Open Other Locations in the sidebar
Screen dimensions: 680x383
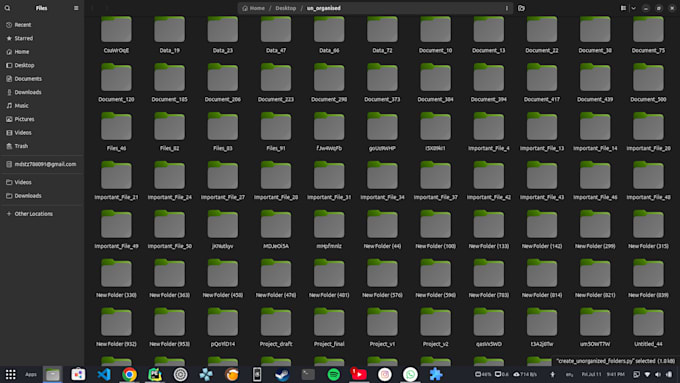tap(41, 213)
